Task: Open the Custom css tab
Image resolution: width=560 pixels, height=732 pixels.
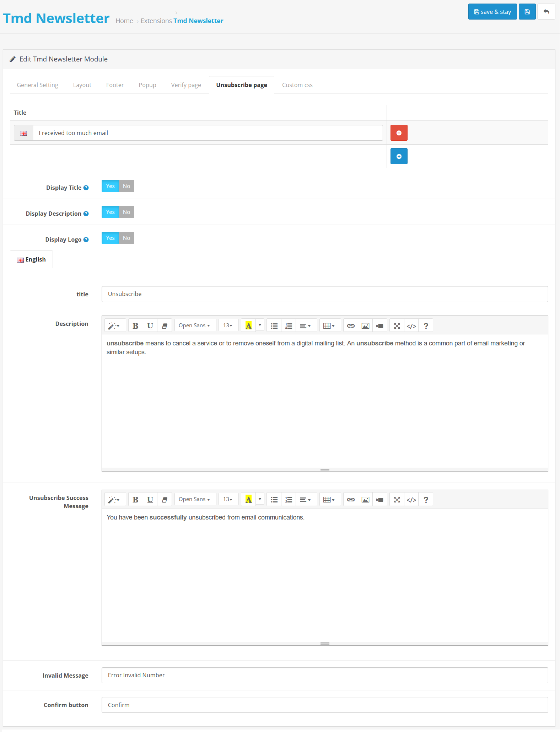Action: tap(297, 85)
